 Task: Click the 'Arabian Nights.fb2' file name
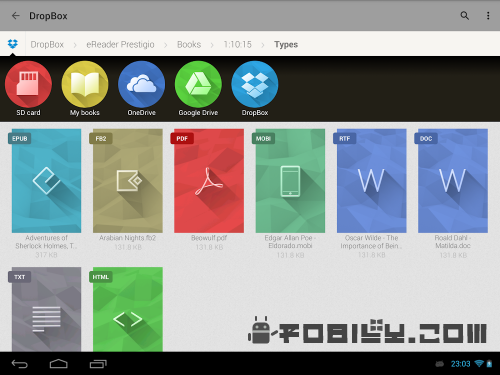128,238
